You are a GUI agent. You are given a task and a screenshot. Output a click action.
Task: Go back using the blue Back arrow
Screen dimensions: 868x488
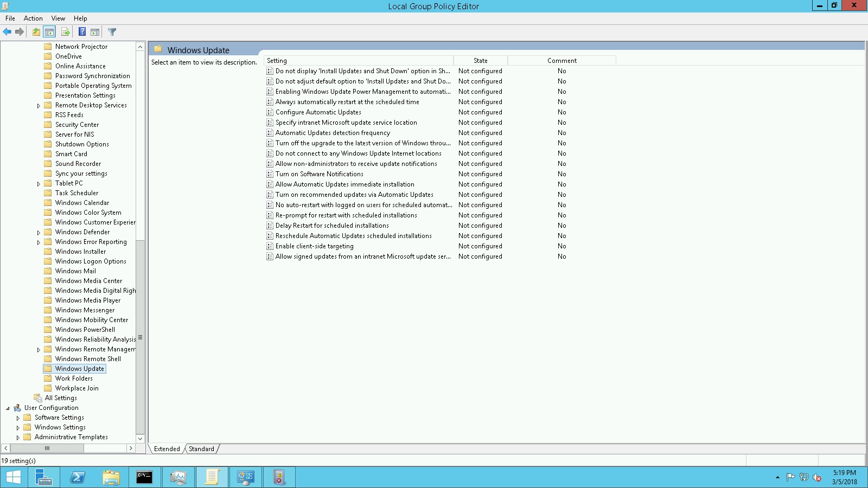click(x=7, y=32)
